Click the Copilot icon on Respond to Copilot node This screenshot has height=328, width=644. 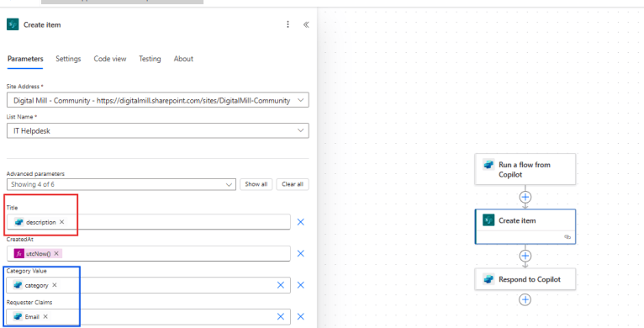[x=488, y=279]
